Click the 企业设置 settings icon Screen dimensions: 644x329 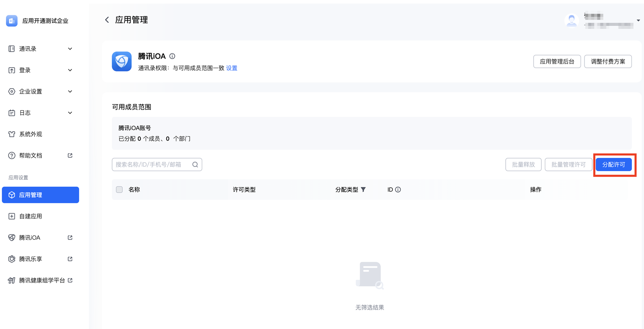tap(12, 91)
